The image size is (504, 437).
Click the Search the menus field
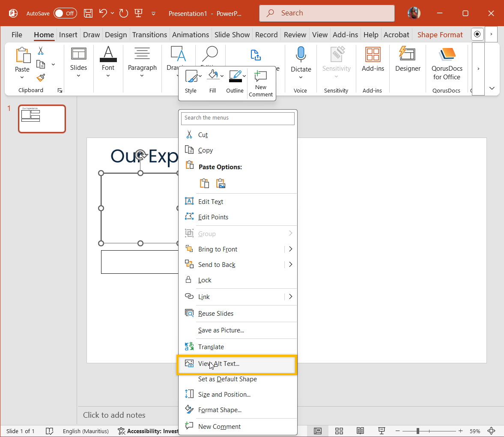[238, 118]
